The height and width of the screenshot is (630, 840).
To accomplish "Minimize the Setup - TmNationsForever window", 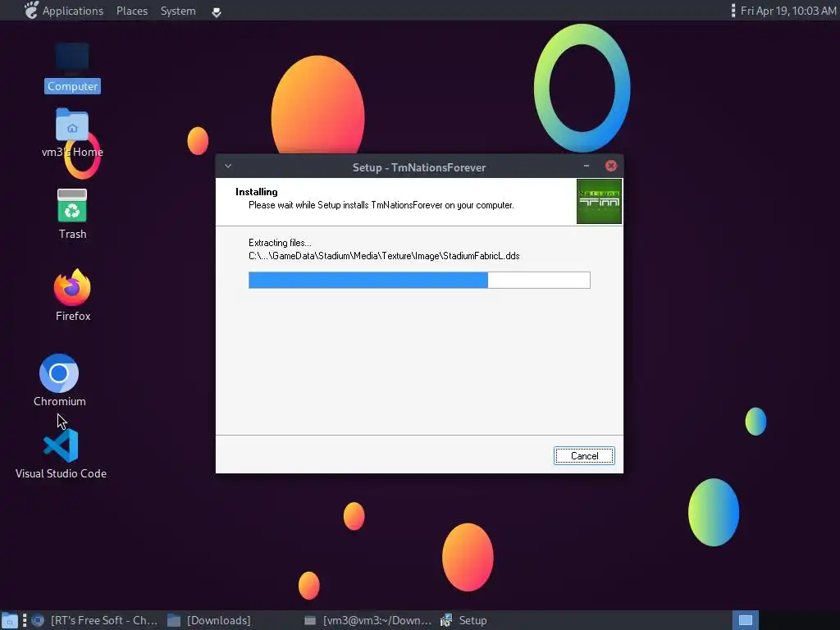I will [x=587, y=166].
